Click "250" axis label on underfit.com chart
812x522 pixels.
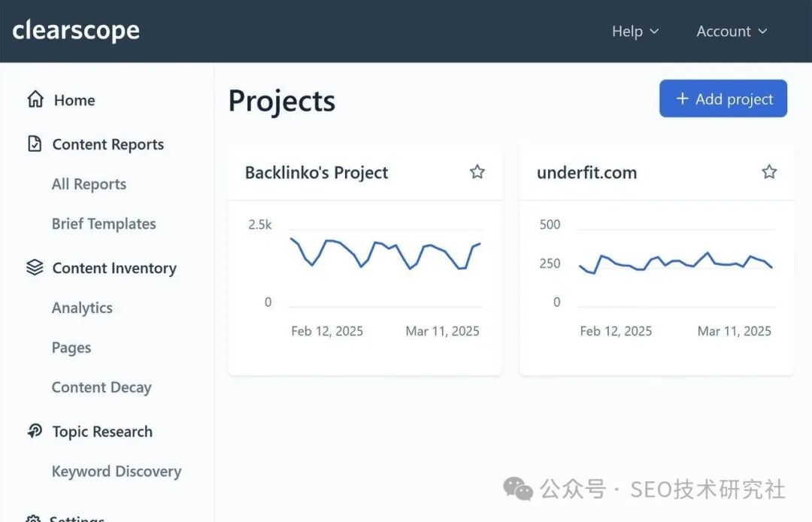click(550, 263)
